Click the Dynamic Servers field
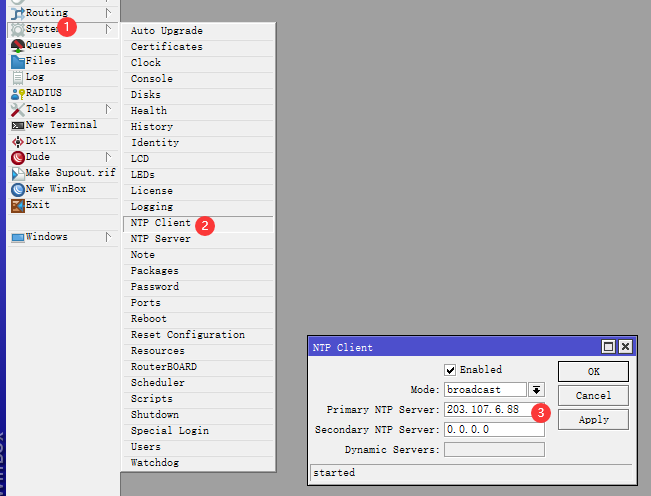The width and height of the screenshot is (651, 496). coord(494,450)
